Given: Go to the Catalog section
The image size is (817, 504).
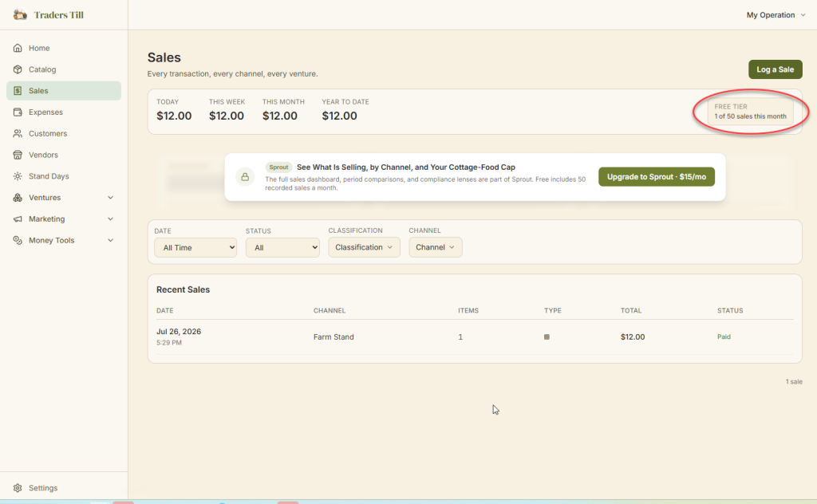Looking at the screenshot, I should point(64,69).
